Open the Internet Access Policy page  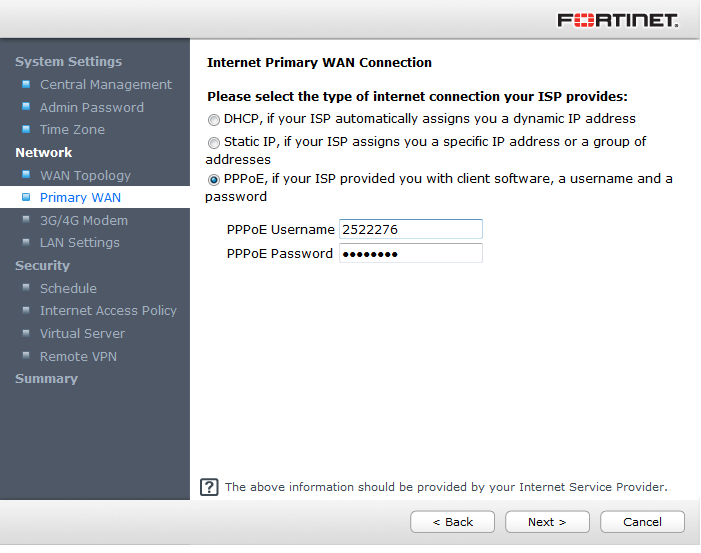[108, 311]
